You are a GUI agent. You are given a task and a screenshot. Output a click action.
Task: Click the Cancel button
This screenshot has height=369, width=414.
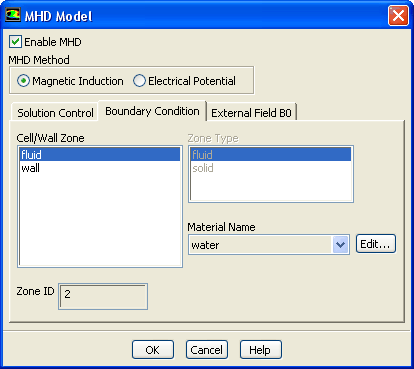[207, 350]
